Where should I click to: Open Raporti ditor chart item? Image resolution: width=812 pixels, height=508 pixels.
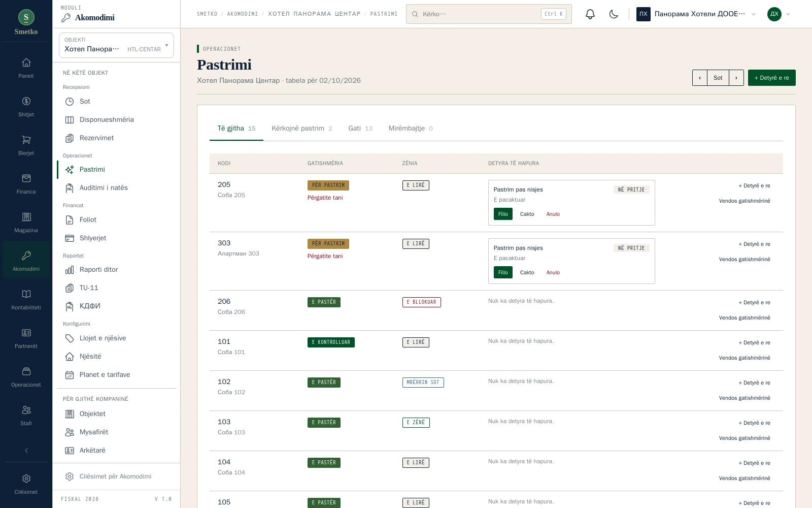coord(117,270)
